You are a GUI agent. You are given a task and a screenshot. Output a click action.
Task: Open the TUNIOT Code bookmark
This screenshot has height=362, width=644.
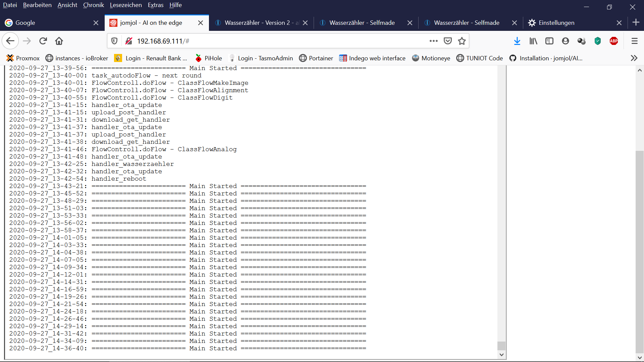480,58
